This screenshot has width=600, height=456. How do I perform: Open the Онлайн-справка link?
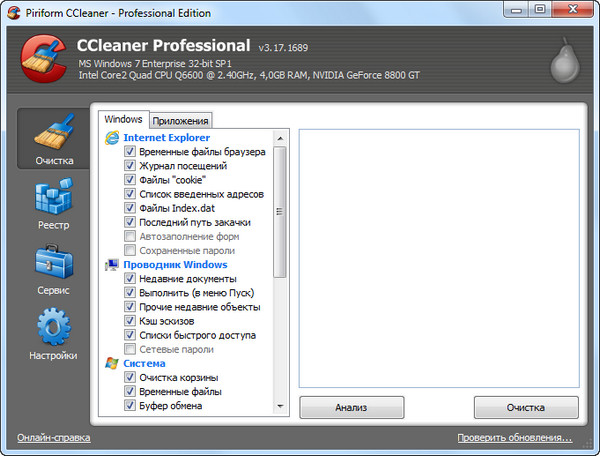(x=53, y=438)
